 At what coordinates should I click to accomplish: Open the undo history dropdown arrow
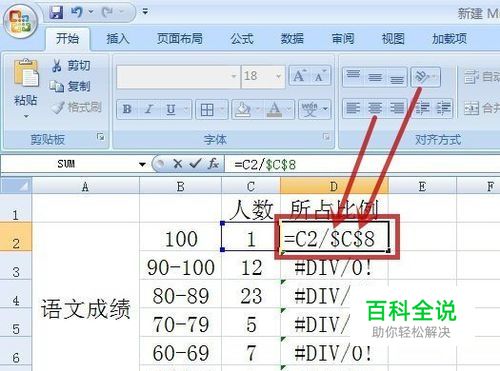click(91, 13)
